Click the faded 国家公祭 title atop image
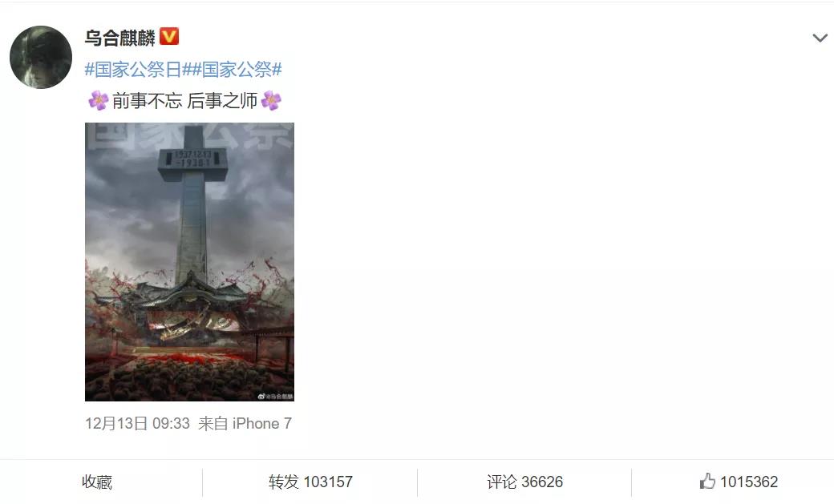 coord(190,135)
